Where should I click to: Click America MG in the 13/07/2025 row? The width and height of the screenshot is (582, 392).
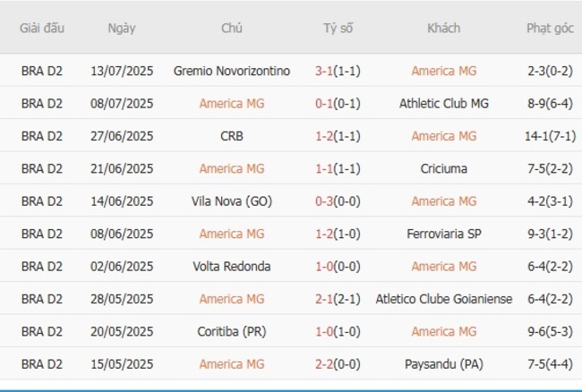click(x=443, y=71)
